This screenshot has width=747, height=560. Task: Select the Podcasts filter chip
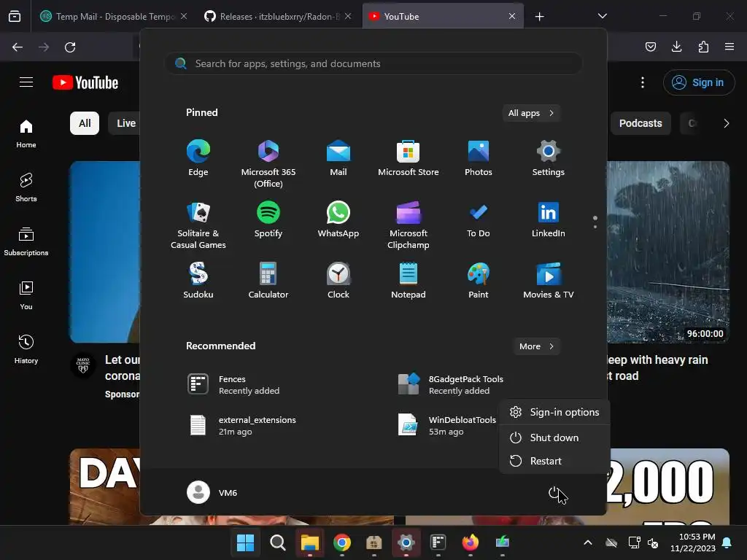pos(640,123)
